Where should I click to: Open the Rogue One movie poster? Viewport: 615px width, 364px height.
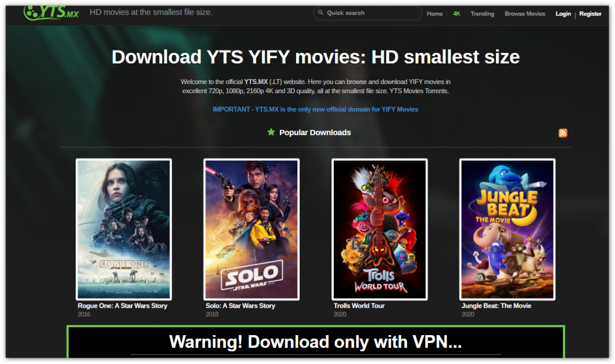tap(124, 229)
